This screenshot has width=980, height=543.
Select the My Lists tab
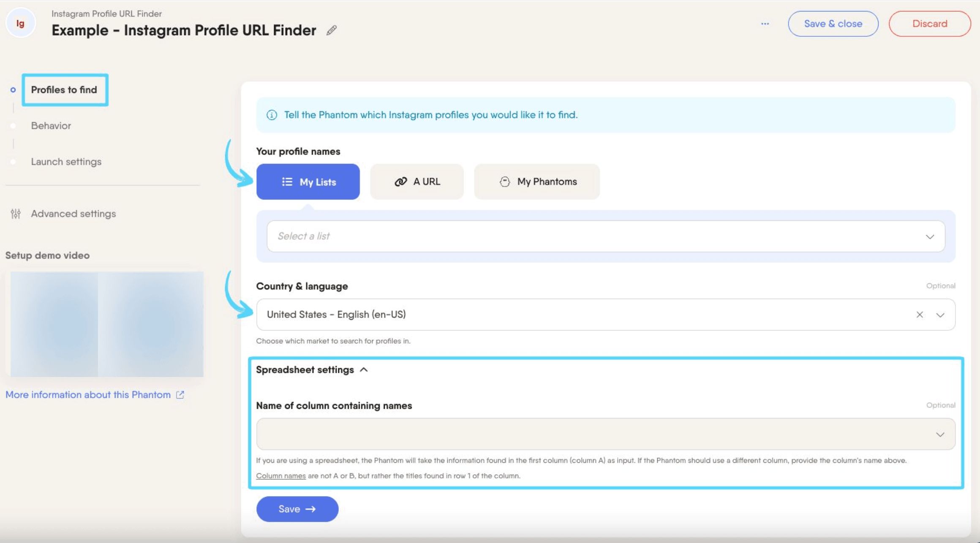tap(308, 182)
